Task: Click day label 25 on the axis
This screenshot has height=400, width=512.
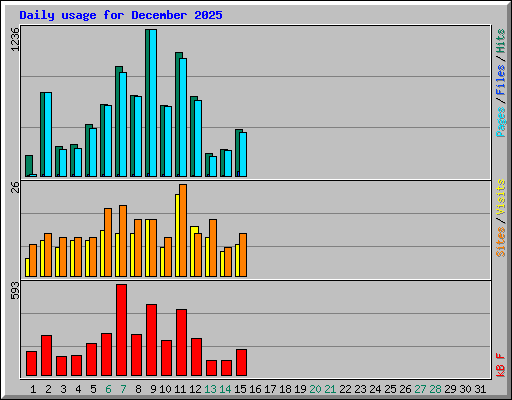Action: (390, 389)
